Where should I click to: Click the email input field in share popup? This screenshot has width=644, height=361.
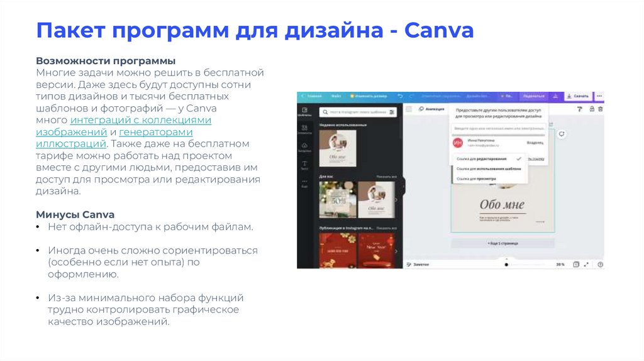click(x=499, y=128)
